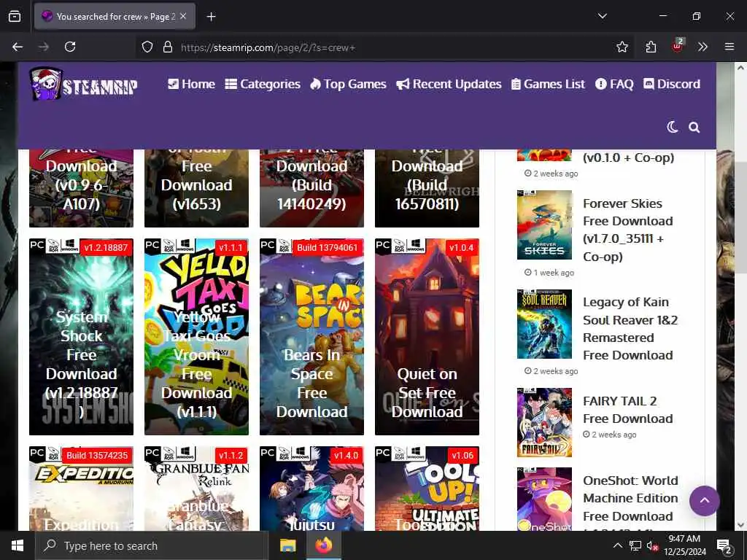Open Legacy of Kain Soul Reaver link
The width and height of the screenshot is (747, 560).
pos(630,329)
